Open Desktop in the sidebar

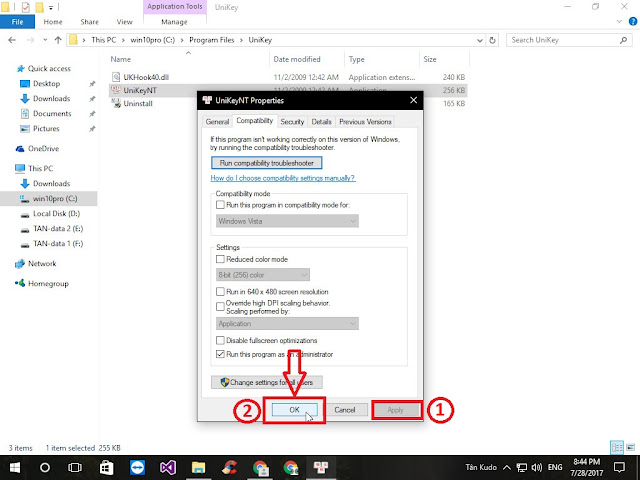pos(46,84)
